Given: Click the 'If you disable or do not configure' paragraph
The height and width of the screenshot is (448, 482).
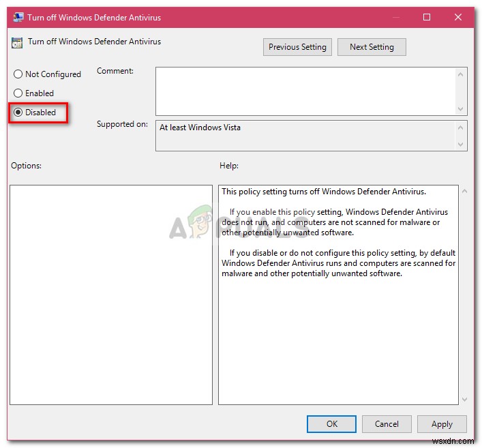Looking at the screenshot, I should (x=338, y=263).
